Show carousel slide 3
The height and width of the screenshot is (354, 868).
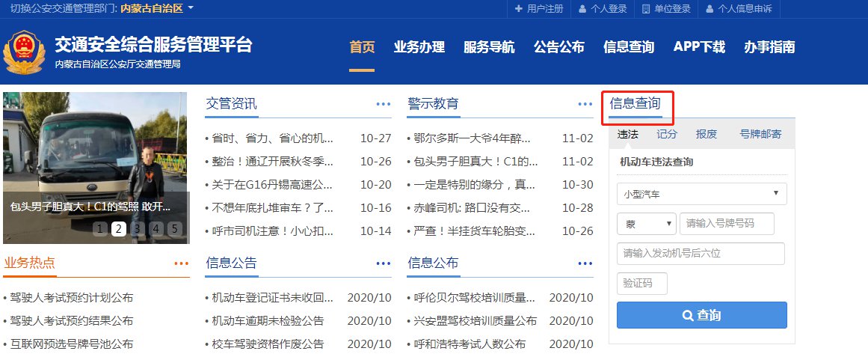coord(138,229)
